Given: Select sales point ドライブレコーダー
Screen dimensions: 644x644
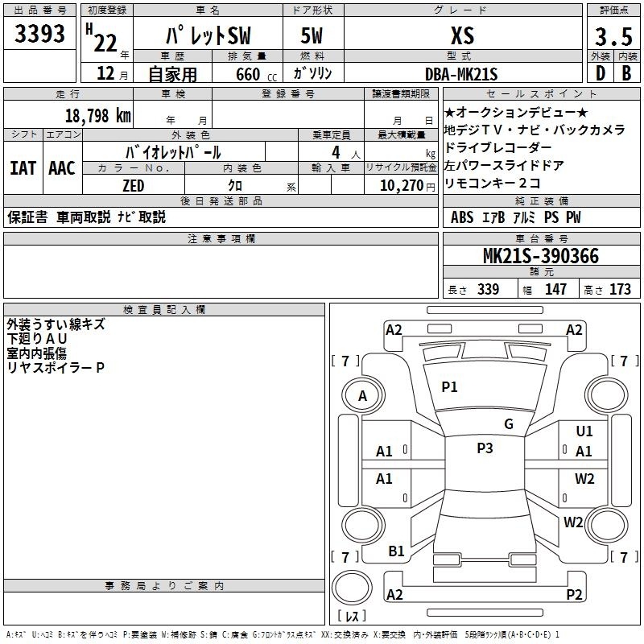Looking at the screenshot, I should click(497, 147).
